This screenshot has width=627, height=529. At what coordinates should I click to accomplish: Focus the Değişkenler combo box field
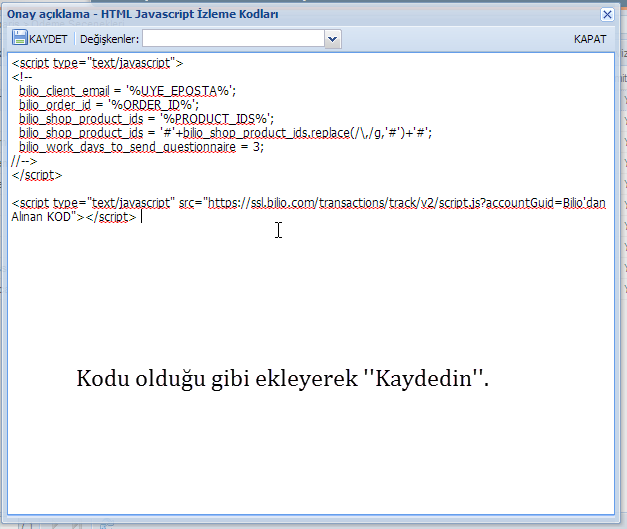[x=233, y=39]
